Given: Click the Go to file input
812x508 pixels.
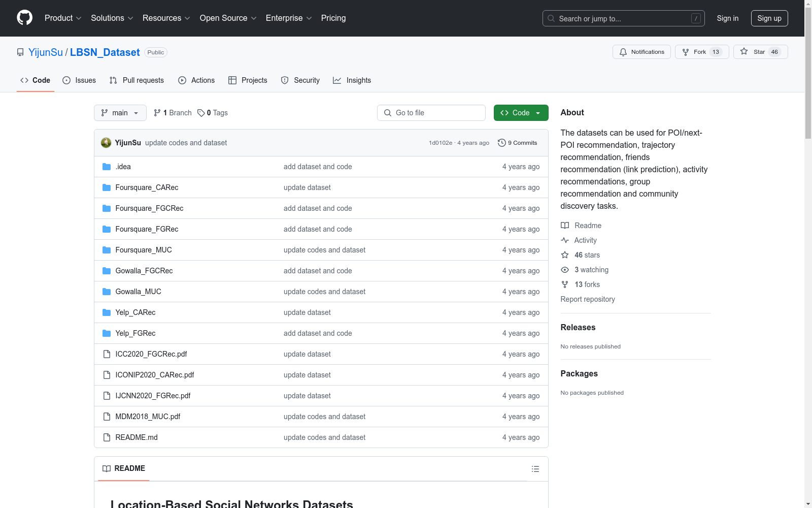Looking at the screenshot, I should [431, 113].
